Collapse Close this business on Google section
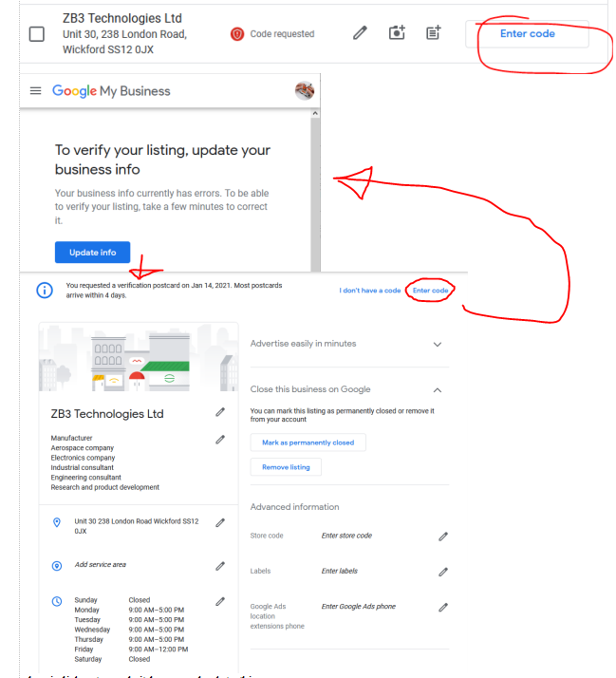The image size is (616, 678). click(438, 390)
